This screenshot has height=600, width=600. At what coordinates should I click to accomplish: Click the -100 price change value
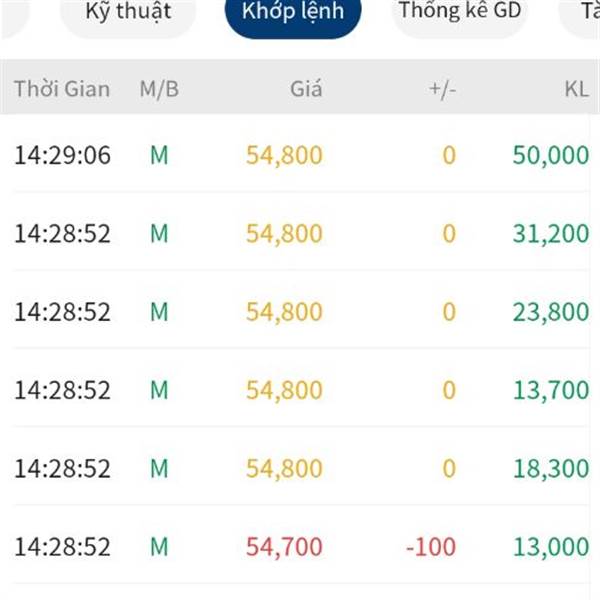(431, 546)
